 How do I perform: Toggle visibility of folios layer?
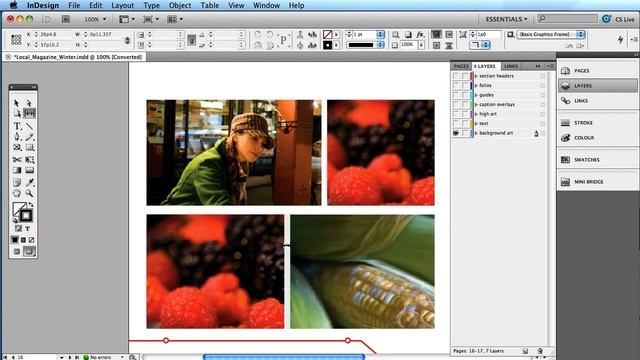pyautogui.click(x=456, y=85)
